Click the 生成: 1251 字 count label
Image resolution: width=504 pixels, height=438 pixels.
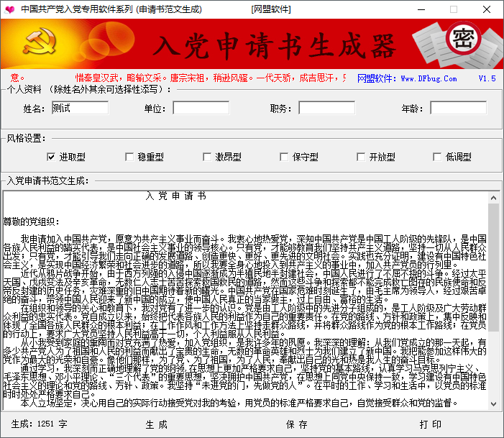[40, 424]
